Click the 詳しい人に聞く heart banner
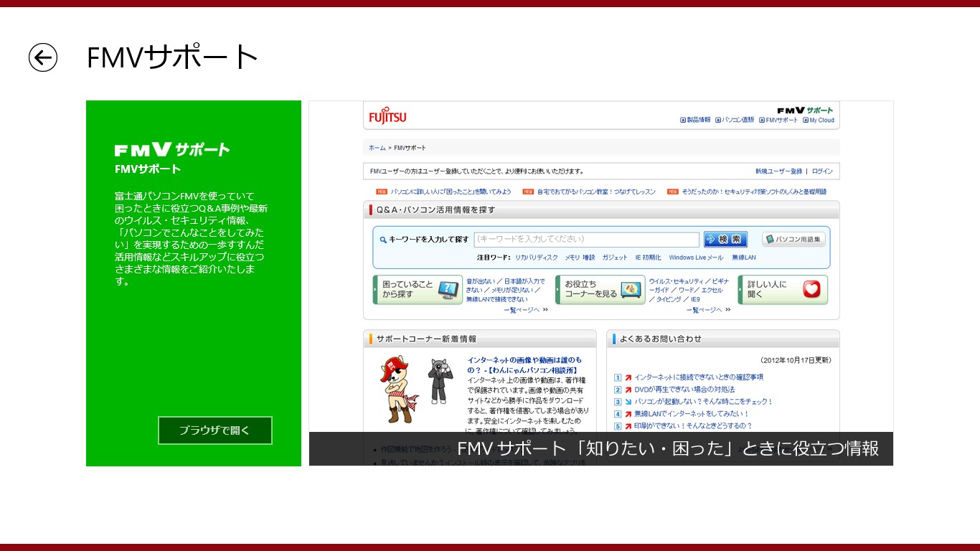This screenshot has height=551, width=980. 783,289
